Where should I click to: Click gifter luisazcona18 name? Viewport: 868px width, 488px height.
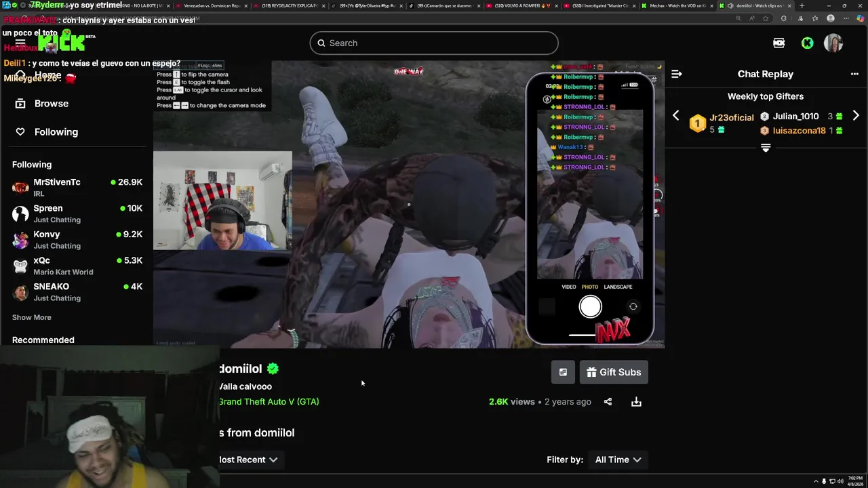[x=799, y=131]
